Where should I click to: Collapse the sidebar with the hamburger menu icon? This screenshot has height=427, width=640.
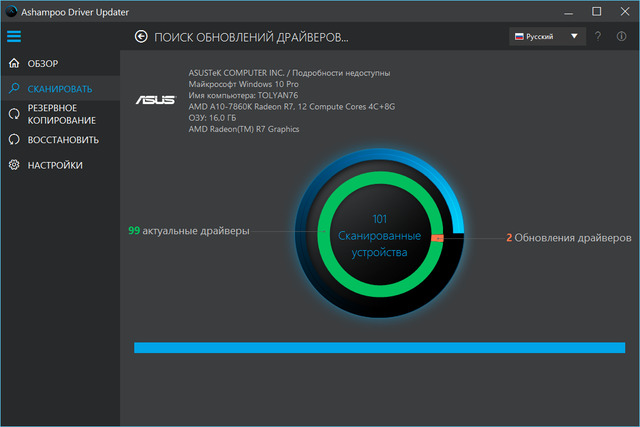(14, 37)
